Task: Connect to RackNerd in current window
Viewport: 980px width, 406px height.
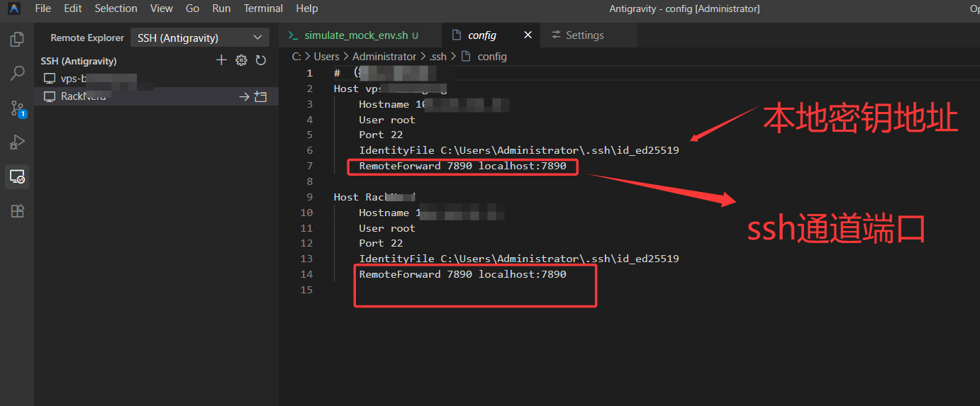Action: click(x=244, y=97)
